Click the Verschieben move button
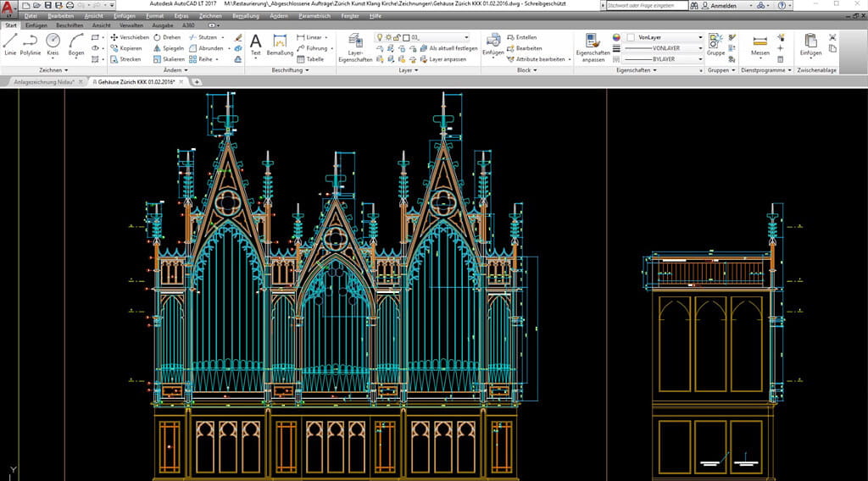Viewport: 868px width, 481px height. tap(130, 37)
